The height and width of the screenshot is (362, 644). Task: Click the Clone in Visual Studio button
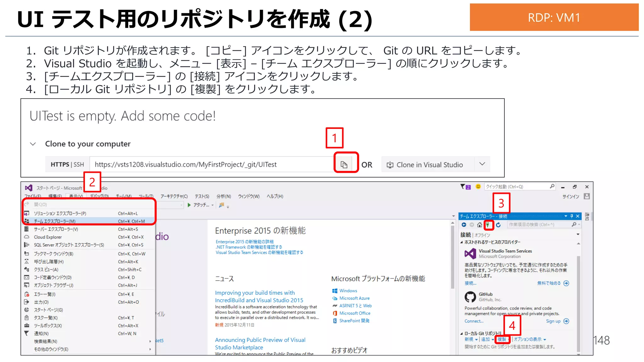click(428, 165)
